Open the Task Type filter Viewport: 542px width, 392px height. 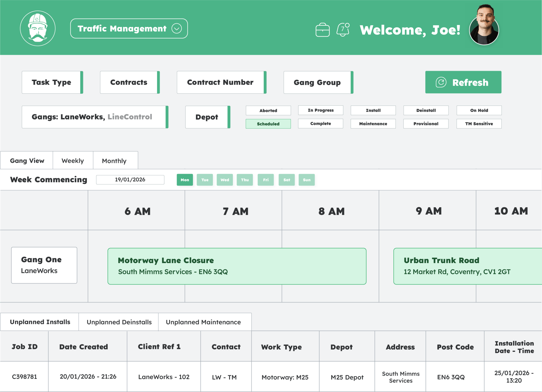point(52,82)
